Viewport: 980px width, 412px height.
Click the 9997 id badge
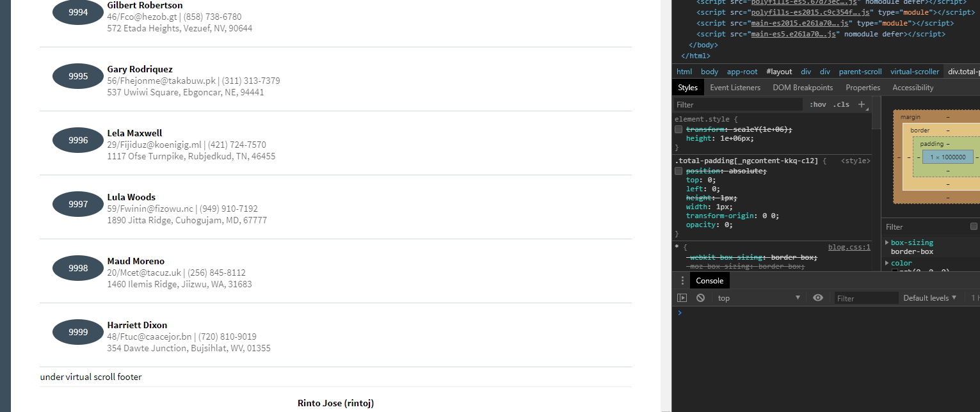78,204
